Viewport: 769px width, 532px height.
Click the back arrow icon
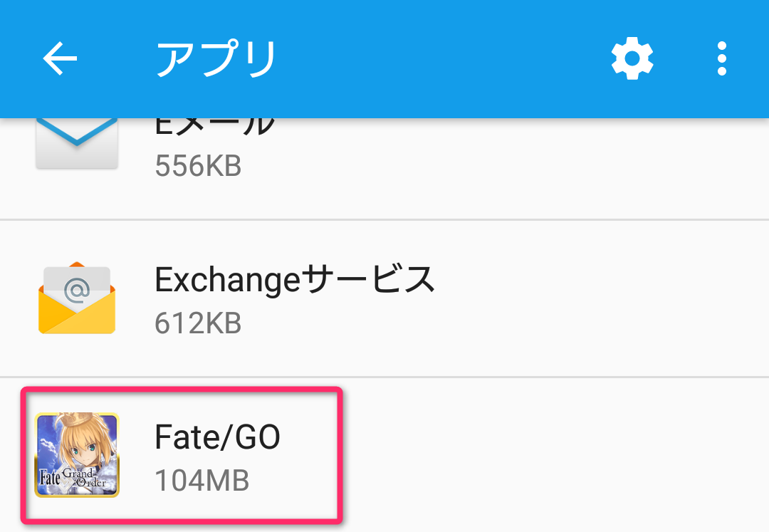pos(59,58)
